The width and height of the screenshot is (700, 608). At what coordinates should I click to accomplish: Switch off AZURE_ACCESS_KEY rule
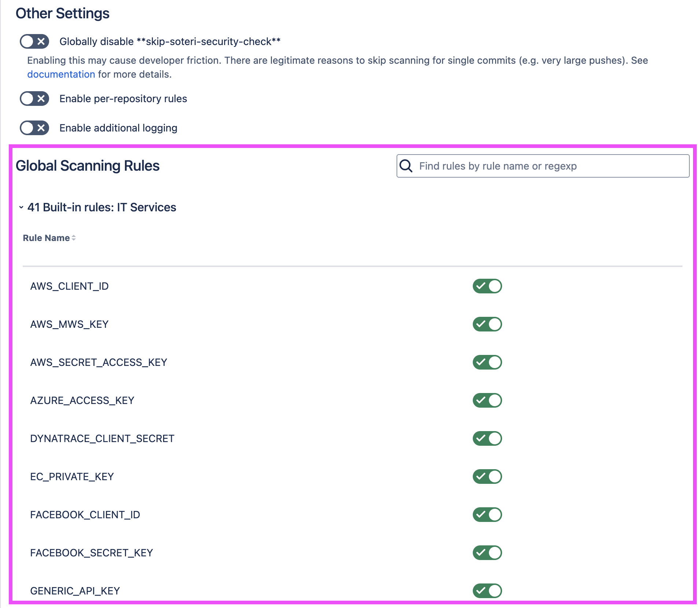(487, 400)
